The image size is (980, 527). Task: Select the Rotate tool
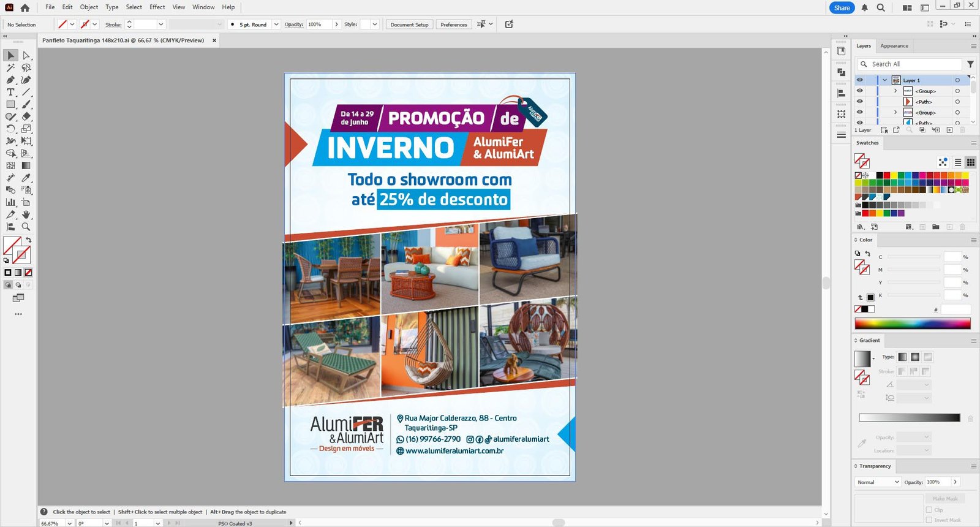tap(10, 129)
